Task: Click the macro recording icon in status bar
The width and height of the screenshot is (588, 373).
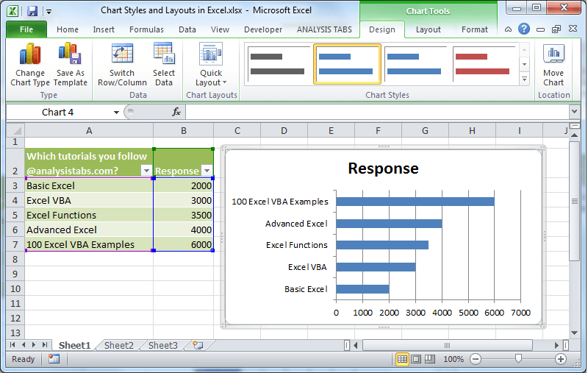Action: tap(54, 359)
